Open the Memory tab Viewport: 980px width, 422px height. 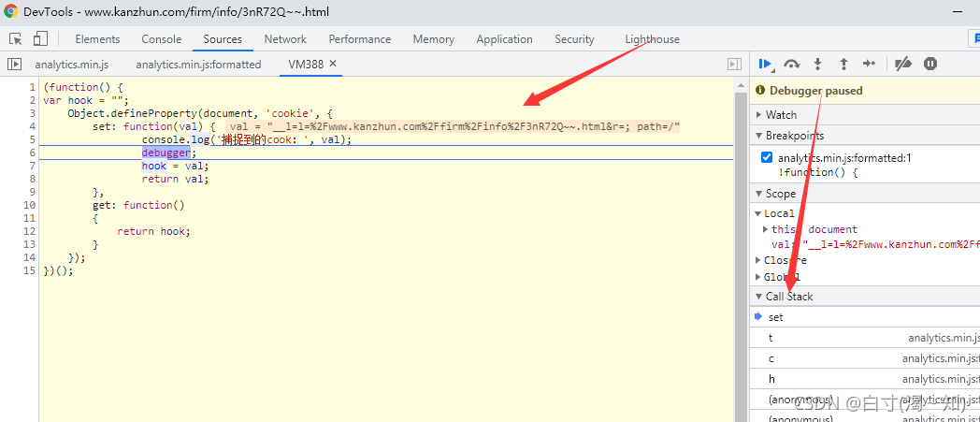(433, 38)
